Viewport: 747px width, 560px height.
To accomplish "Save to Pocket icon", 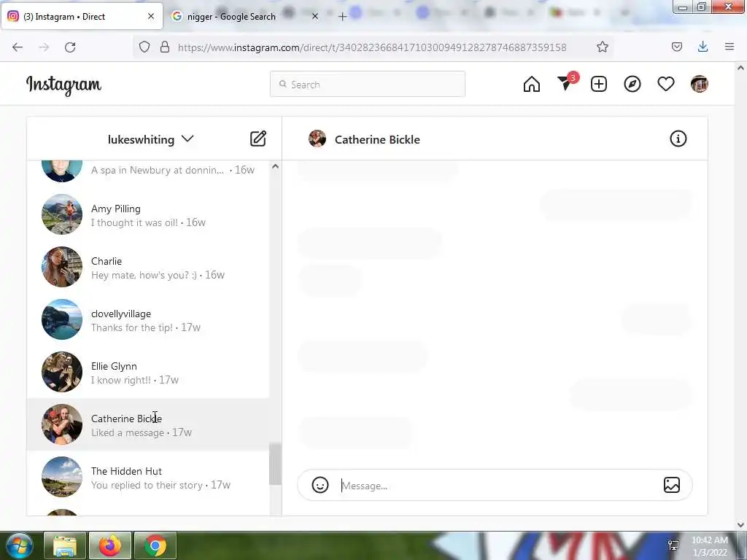I will pyautogui.click(x=676, y=47).
